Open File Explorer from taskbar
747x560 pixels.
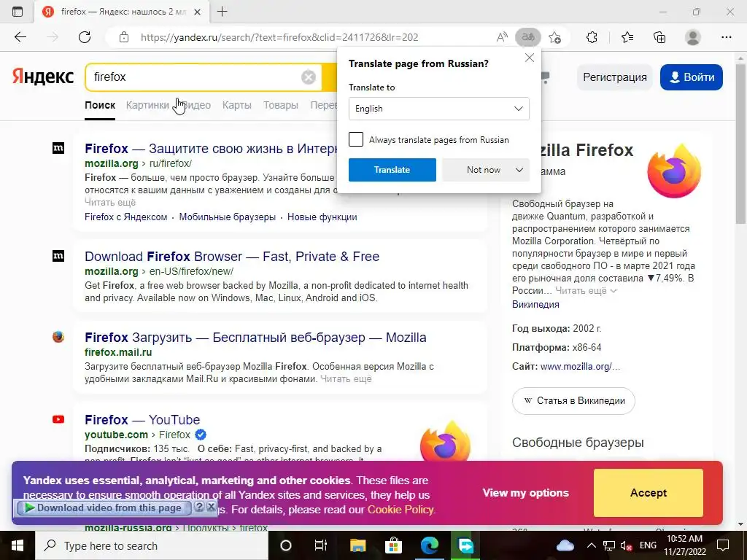(357, 545)
